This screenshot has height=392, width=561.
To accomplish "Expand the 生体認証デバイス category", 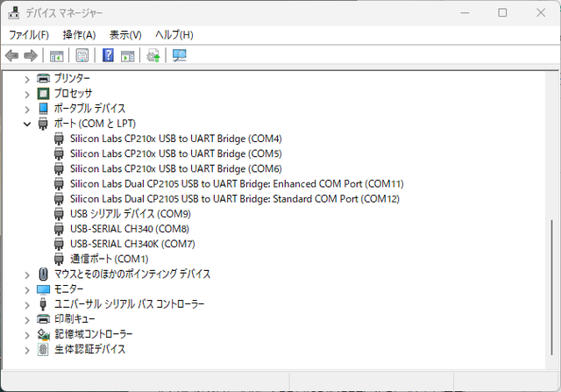I will pos(27,350).
